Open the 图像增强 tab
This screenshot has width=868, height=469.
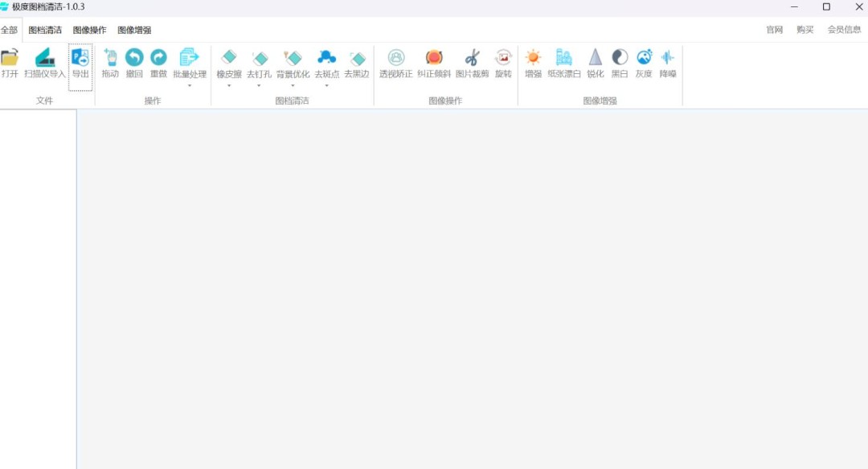134,30
